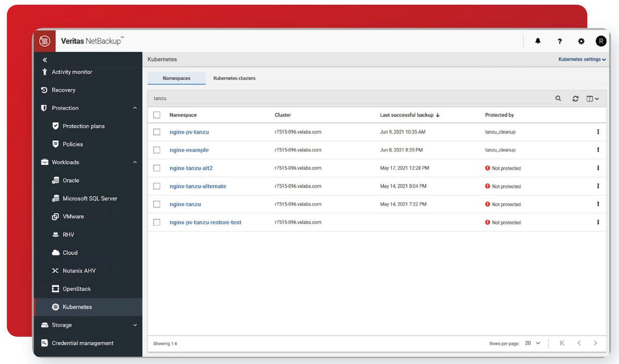
Task: Open the Rows per page dropdown
Action: (533, 343)
